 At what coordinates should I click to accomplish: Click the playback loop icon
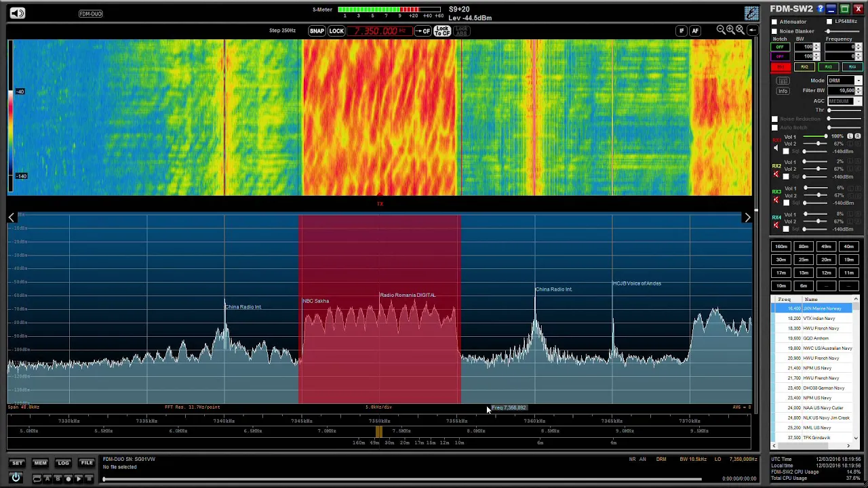coord(37,479)
